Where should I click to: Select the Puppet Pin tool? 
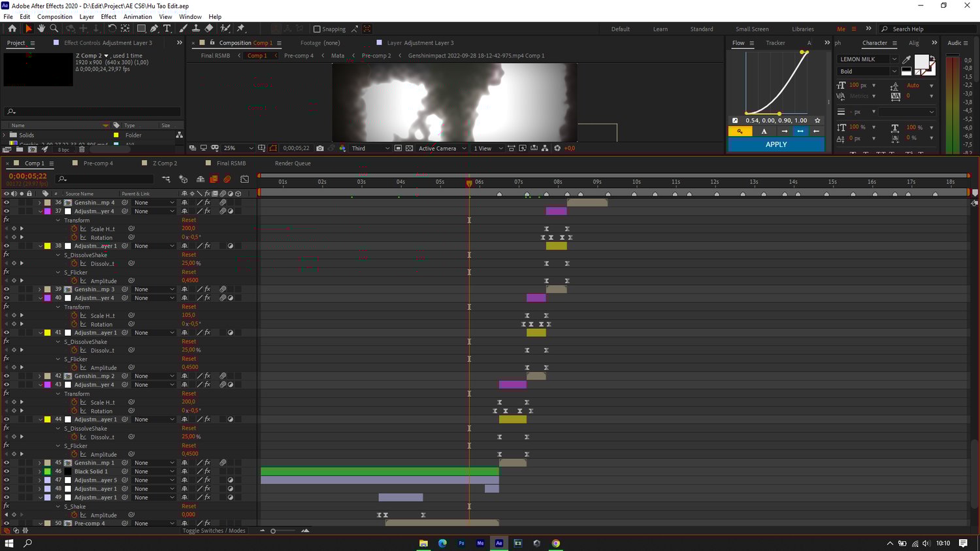[240, 29]
